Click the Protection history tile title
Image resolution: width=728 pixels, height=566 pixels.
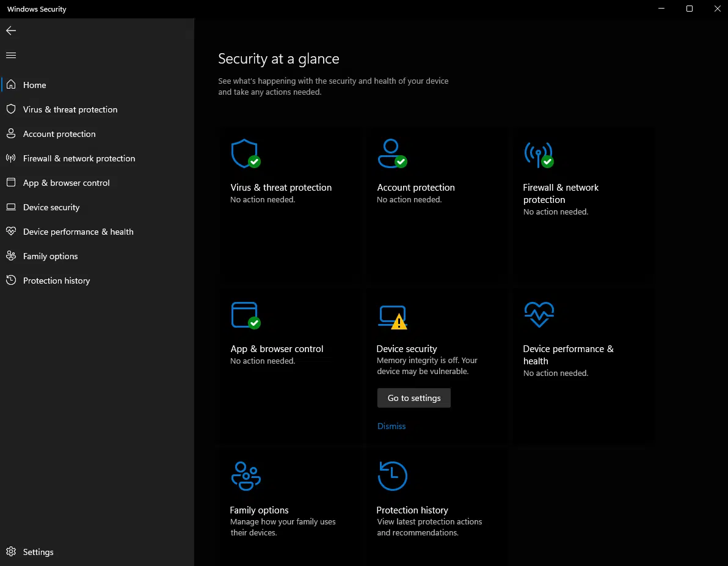[x=412, y=510]
